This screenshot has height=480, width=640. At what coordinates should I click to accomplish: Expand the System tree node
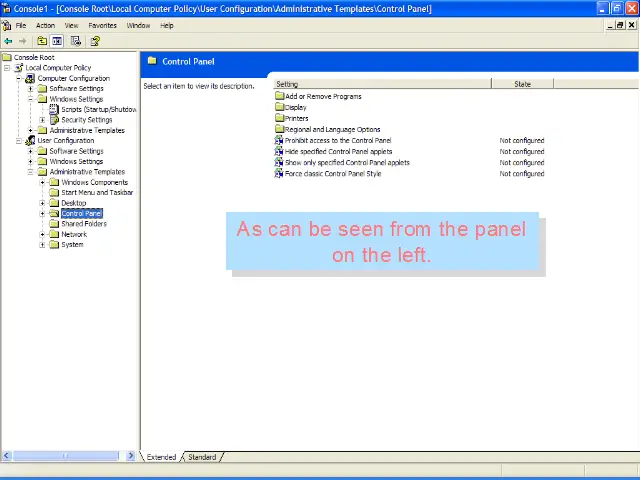(x=42, y=245)
